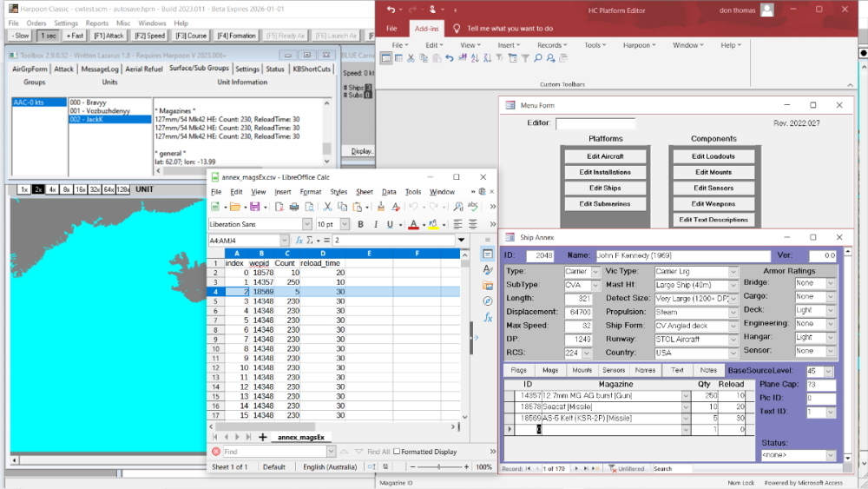Click close Find toolbar red icon in Calc
The image size is (868, 489).
pyautogui.click(x=216, y=452)
